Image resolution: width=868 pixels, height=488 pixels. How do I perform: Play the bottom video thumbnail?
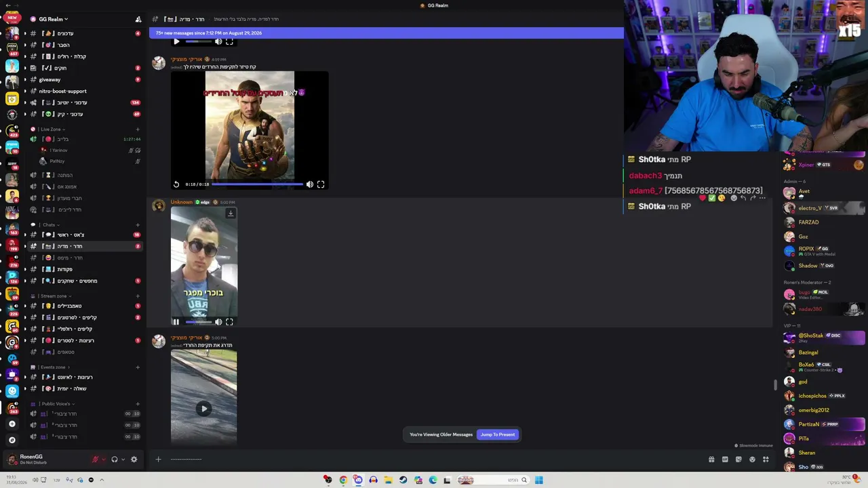pyautogui.click(x=203, y=409)
